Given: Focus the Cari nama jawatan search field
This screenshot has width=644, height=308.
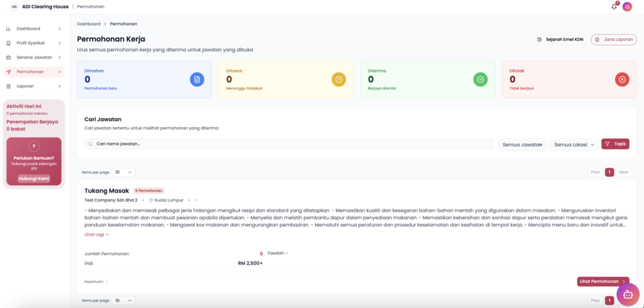Looking at the screenshot, I should (x=289, y=144).
